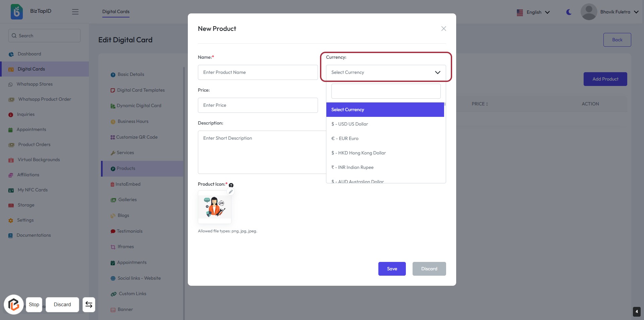Click the Enter Product Name field
This screenshot has width=644, height=320.
(258, 73)
